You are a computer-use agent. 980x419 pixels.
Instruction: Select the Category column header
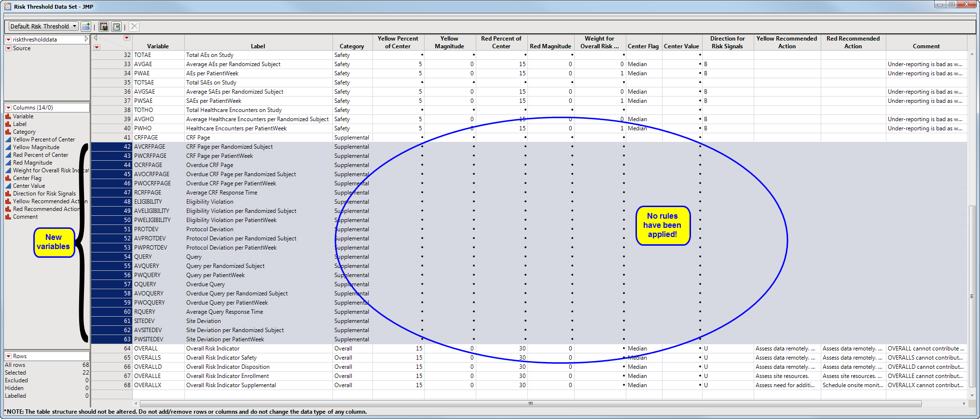[352, 46]
